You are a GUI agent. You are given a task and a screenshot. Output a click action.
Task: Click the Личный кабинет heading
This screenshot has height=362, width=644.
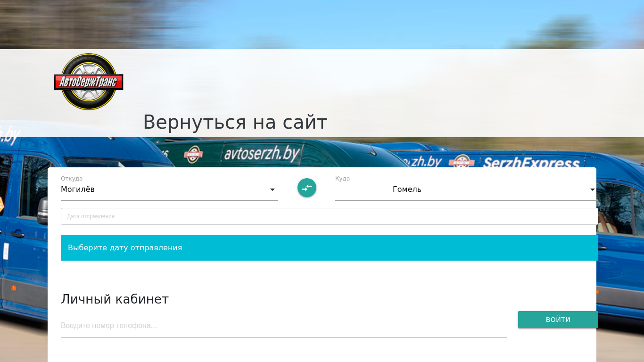coord(115,299)
